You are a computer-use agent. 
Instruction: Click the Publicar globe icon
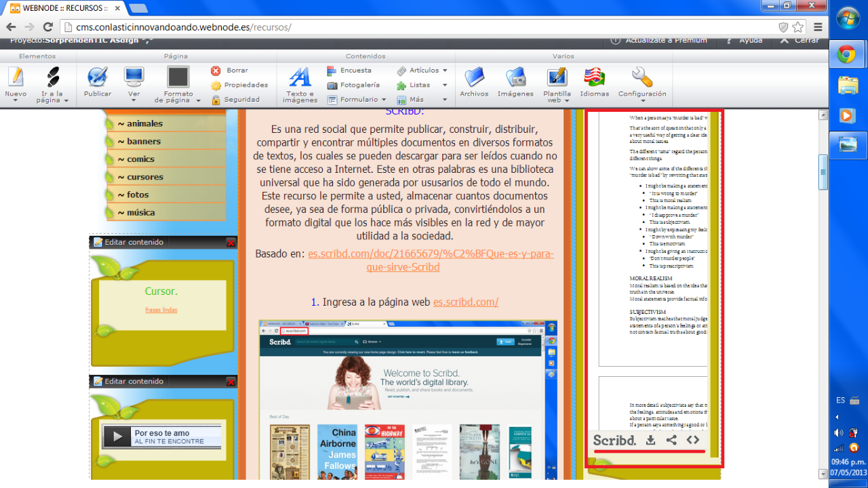click(98, 77)
